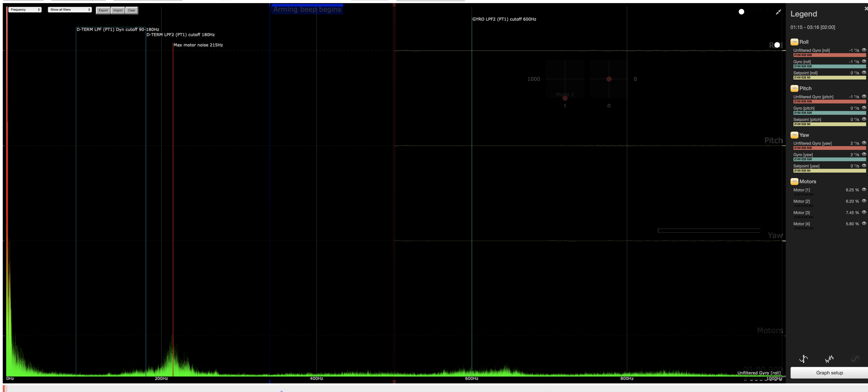Collapse the Roll graph group
Image resolution: width=868 pixels, height=392 pixels.
click(794, 42)
